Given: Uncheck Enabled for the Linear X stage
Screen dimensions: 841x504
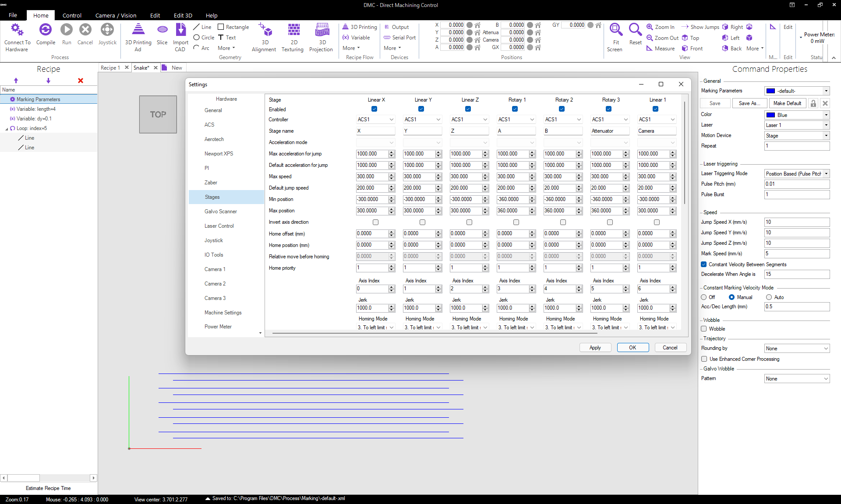Looking at the screenshot, I should click(374, 109).
